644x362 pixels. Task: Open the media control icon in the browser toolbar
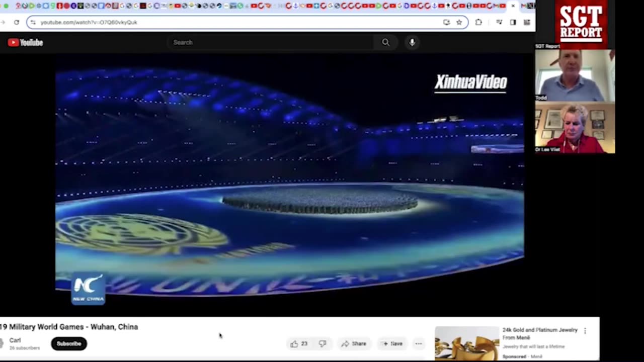pyautogui.click(x=499, y=22)
